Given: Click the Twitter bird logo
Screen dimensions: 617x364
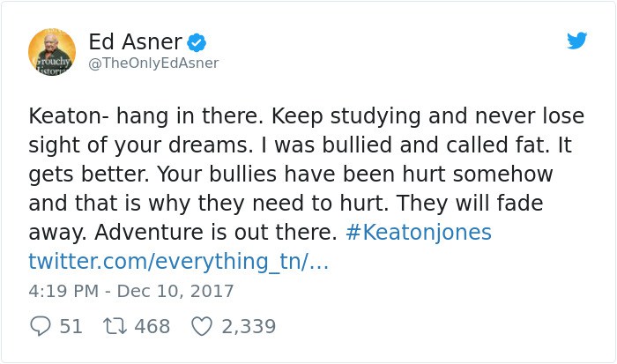Looking at the screenshot, I should point(576,41).
